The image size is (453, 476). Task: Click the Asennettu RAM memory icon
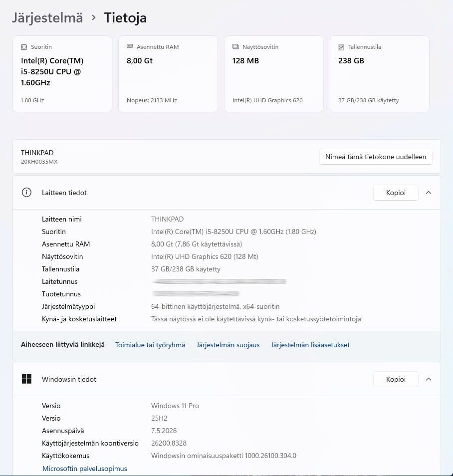tap(130, 46)
